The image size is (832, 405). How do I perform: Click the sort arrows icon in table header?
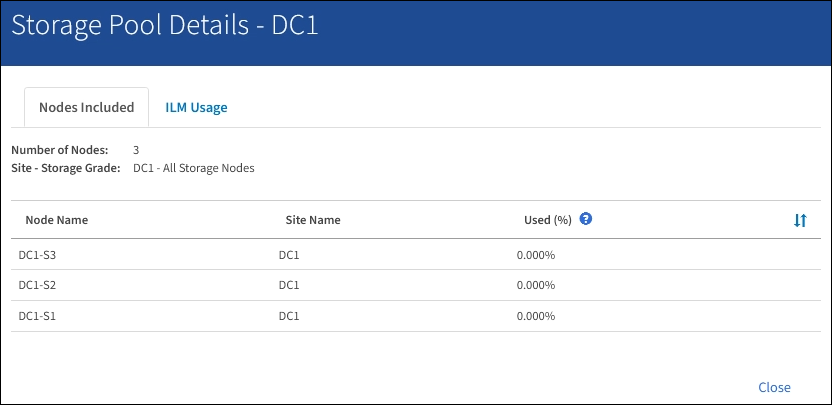[800, 220]
